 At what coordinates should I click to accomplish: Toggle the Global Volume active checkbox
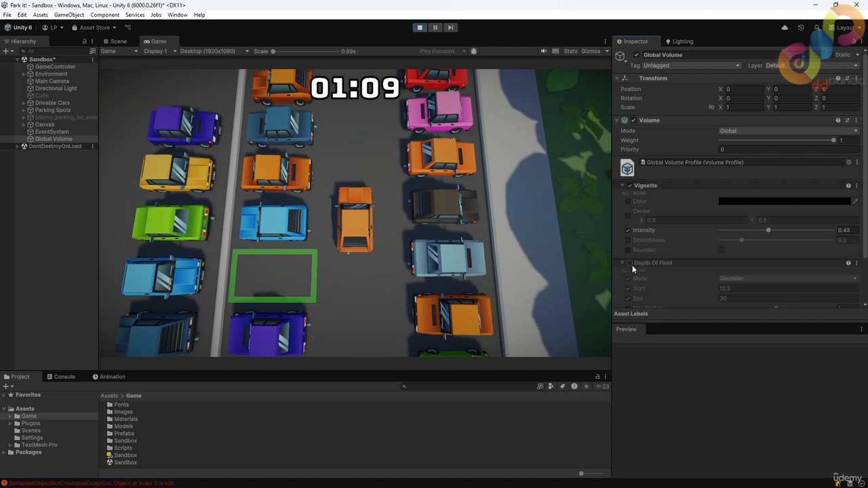point(636,55)
